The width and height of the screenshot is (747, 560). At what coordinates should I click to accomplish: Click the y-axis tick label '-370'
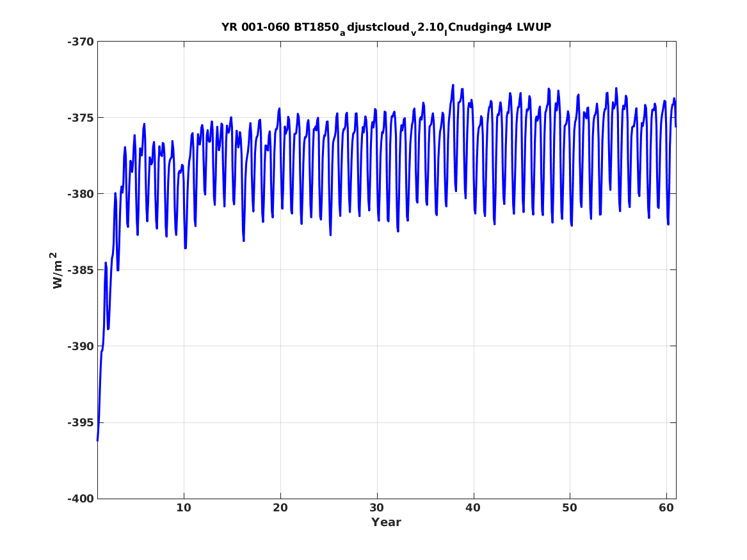[81, 42]
